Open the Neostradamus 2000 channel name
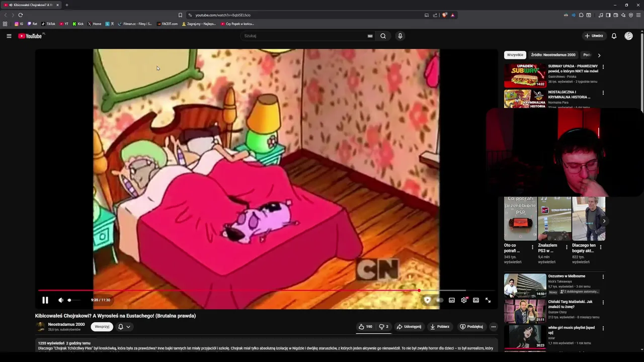The width and height of the screenshot is (644, 362). click(66, 324)
